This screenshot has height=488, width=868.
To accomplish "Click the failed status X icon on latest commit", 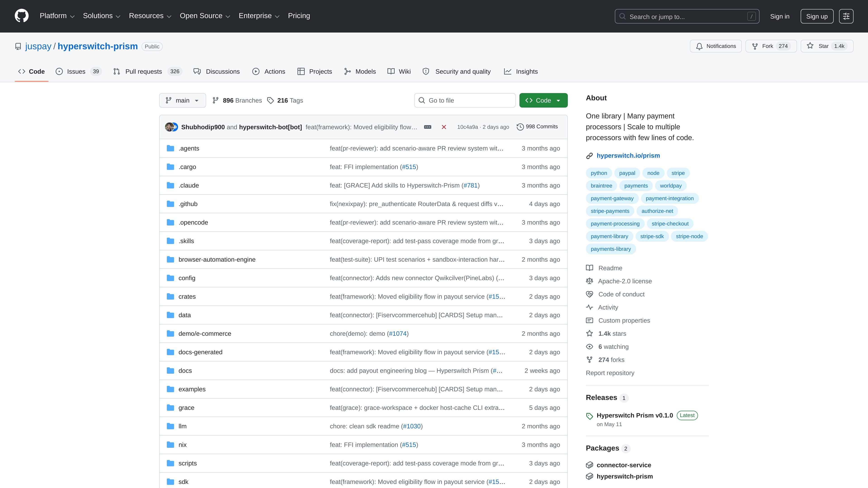I will tap(444, 127).
